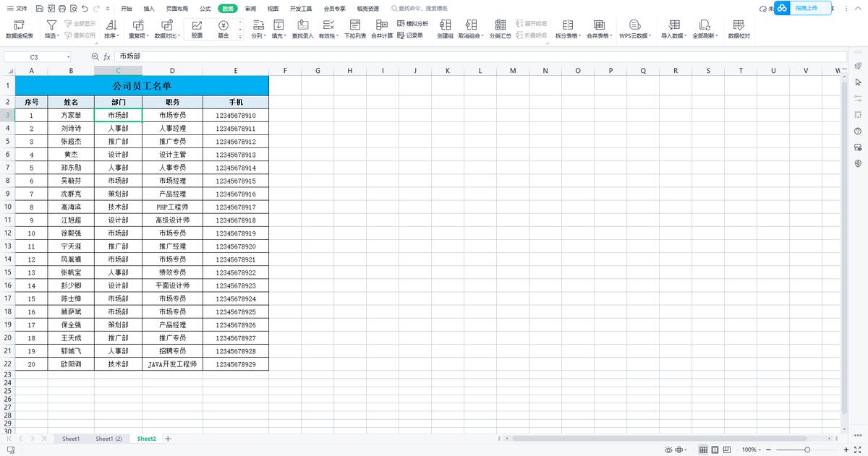The height and width of the screenshot is (456, 868).
Task: Switch to normal view in status bar
Action: coord(703,449)
